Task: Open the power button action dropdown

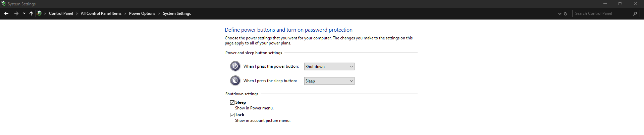Action: (x=329, y=67)
